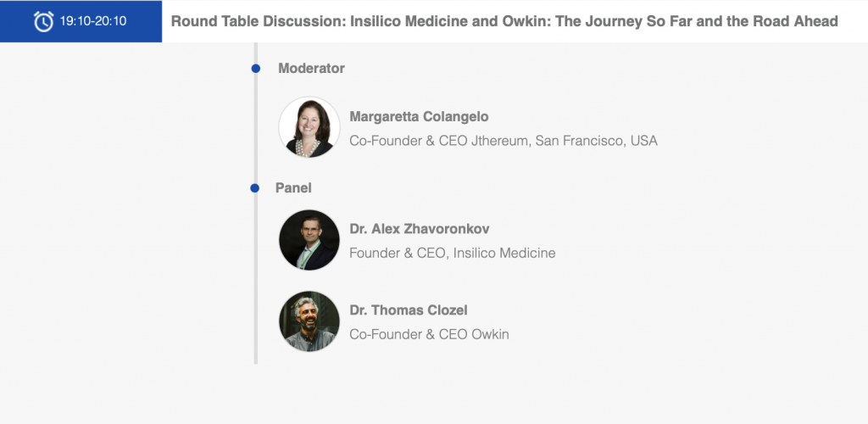868x424 pixels.
Task: Click the blue dot beside Panel
Action: [x=254, y=188]
